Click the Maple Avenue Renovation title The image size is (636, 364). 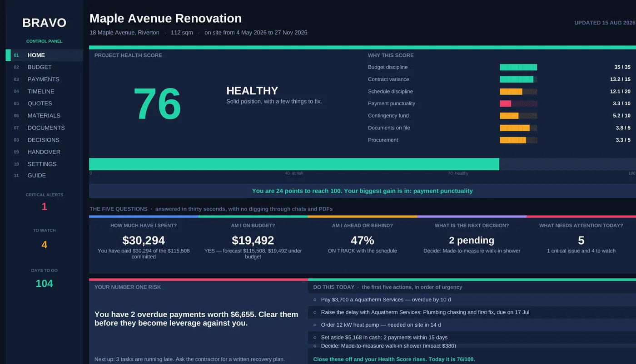165,19
